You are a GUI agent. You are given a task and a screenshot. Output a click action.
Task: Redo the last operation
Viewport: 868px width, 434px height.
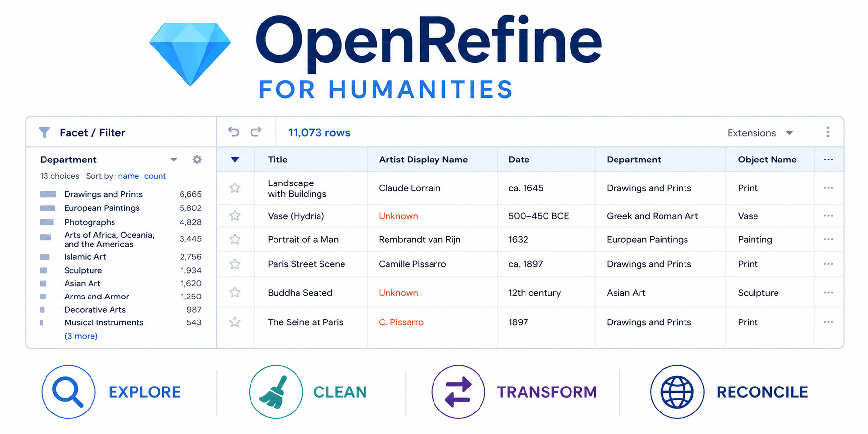(256, 132)
